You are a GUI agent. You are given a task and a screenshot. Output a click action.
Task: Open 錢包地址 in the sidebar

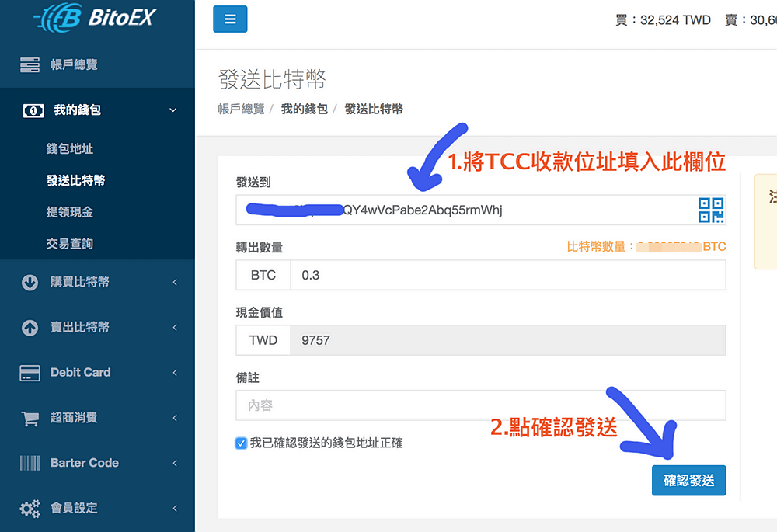click(x=70, y=148)
